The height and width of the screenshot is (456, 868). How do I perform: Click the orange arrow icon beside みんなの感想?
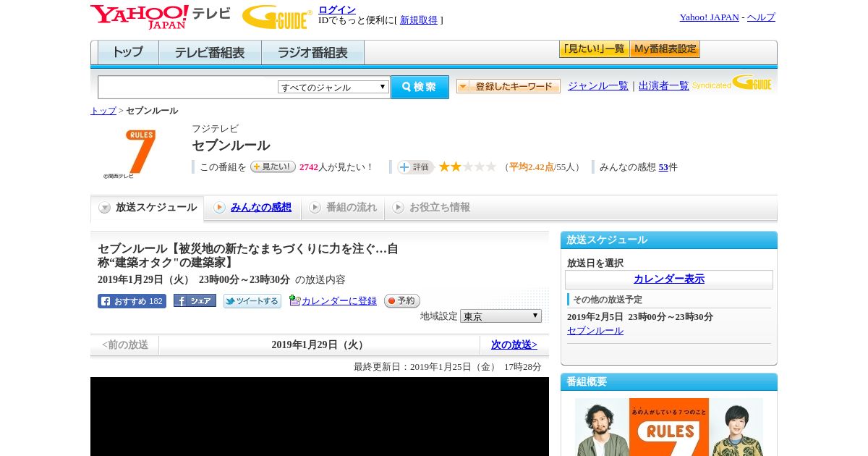coord(219,208)
